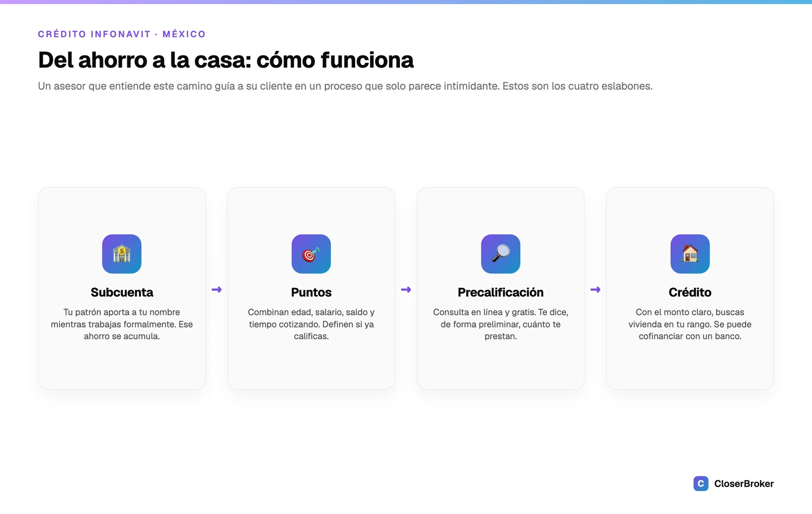
Task: Click the Puntos dartboard target icon
Action: pyautogui.click(x=311, y=254)
